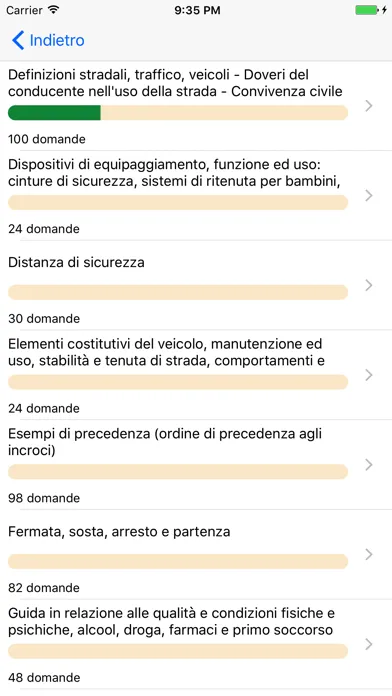Click empty progress bar under Distanza di sicurezza
Viewport: 392px width, 696px height.
pyautogui.click(x=178, y=292)
